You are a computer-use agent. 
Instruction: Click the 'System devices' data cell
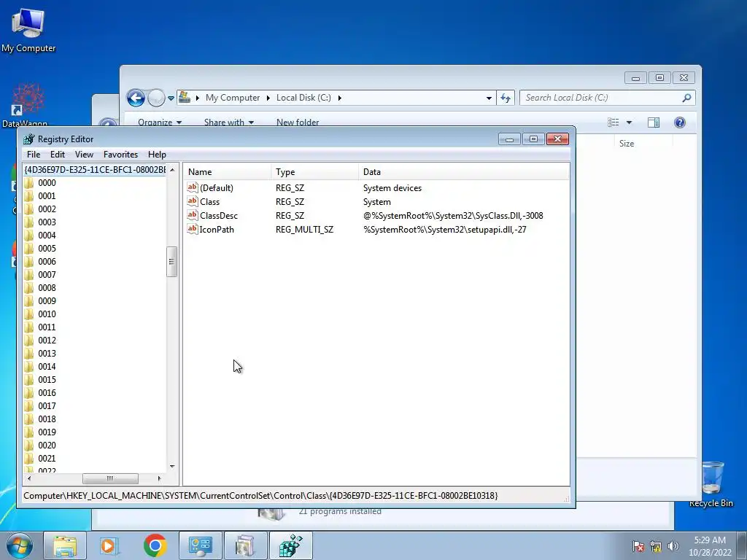(392, 187)
